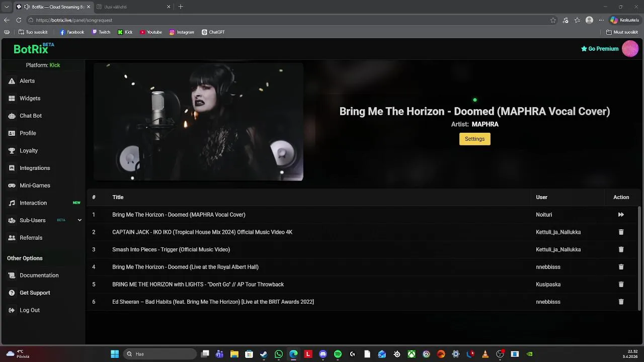
Task: Click song title "Smash Into Pieces - Trigger"
Action: point(171,249)
